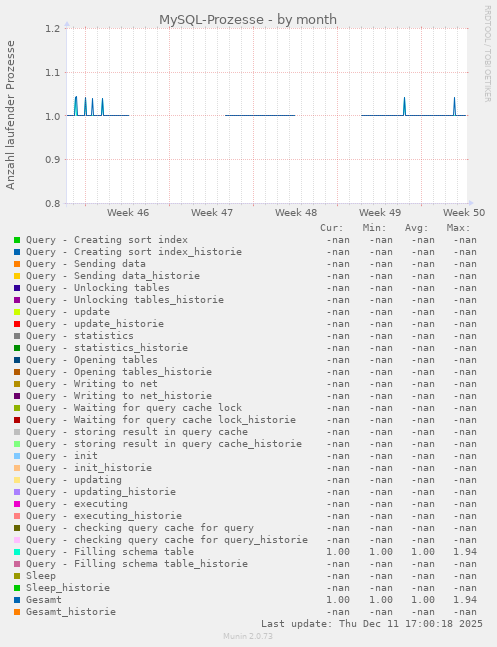Viewport: 497px width, 647px height.
Task: Click the 1.00 Cur value for Gesamt
Action: point(338,600)
